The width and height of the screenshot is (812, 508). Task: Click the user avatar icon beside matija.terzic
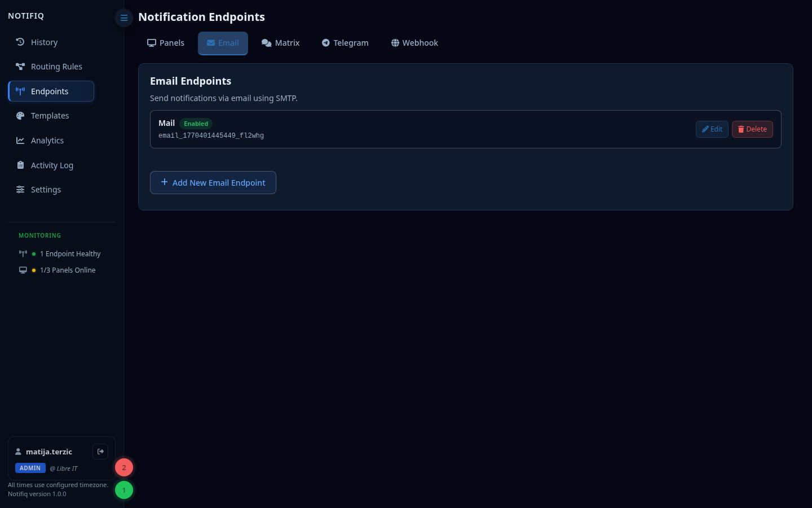(18, 452)
